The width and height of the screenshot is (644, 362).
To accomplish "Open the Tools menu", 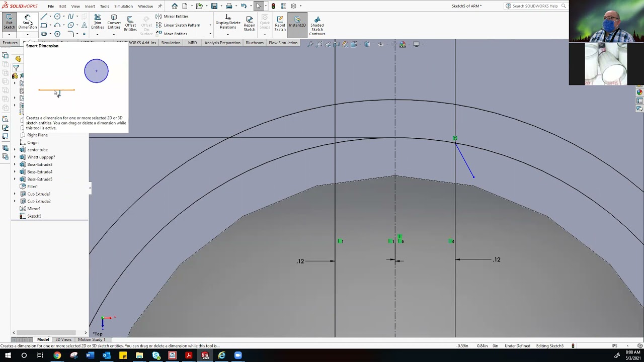I will [104, 6].
